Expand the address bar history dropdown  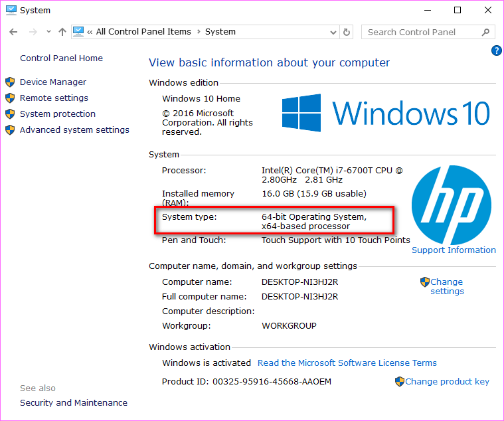pyautogui.click(x=333, y=32)
